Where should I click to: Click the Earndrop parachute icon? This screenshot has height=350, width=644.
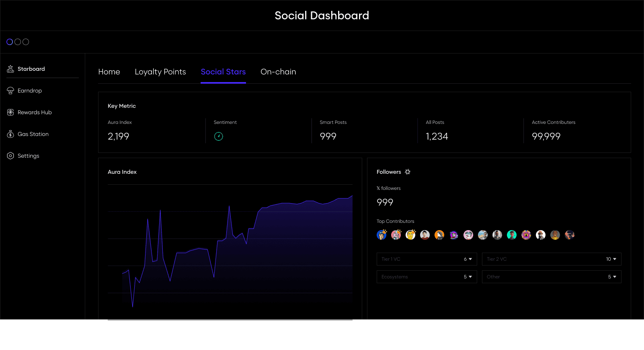(10, 91)
